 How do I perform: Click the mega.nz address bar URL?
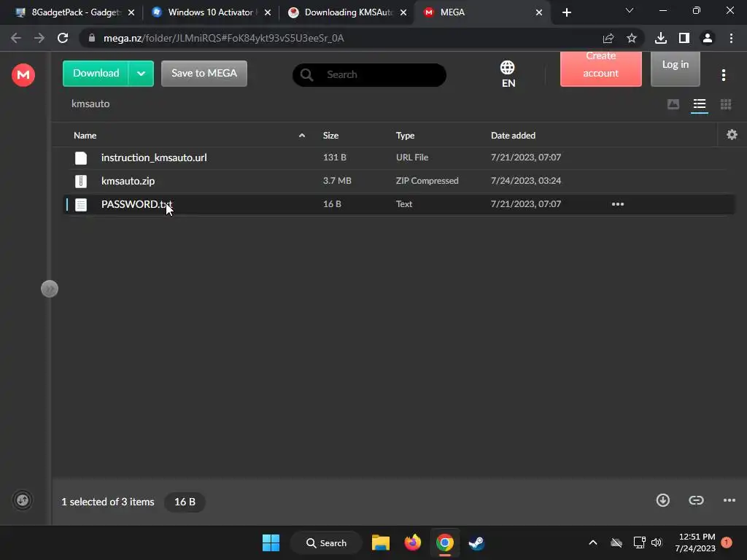click(223, 38)
